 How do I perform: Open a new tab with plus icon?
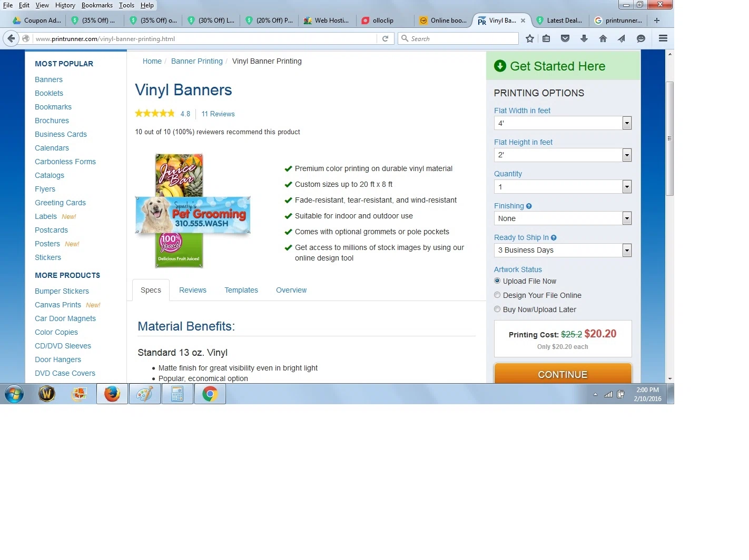pos(657,21)
